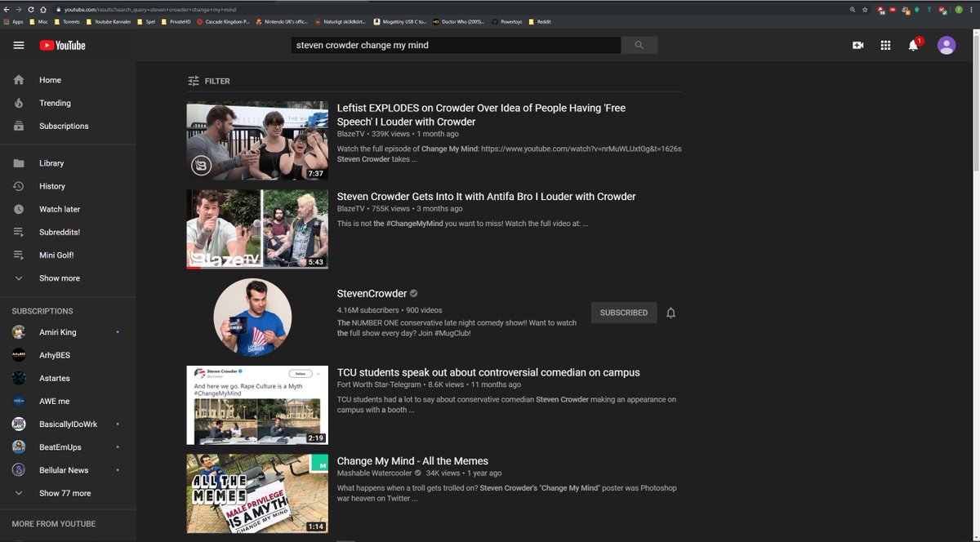Screen dimensions: 980x542
Task: Open the Youtube Kannaler bookmarks folder
Action: point(109,21)
